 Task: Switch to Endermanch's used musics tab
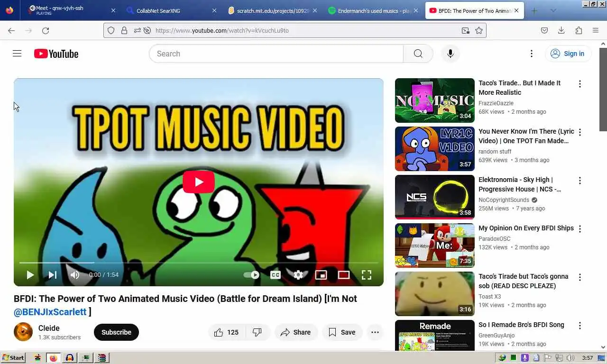372,10
